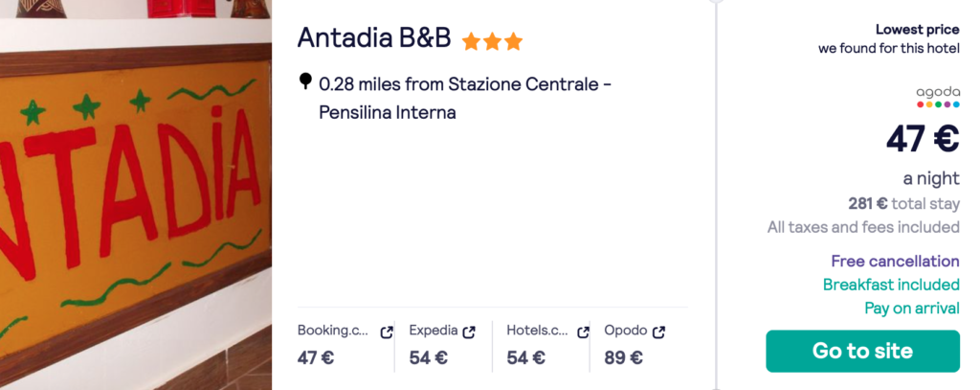
Task: Open the Hotels.com offer label
Action: 538,332
